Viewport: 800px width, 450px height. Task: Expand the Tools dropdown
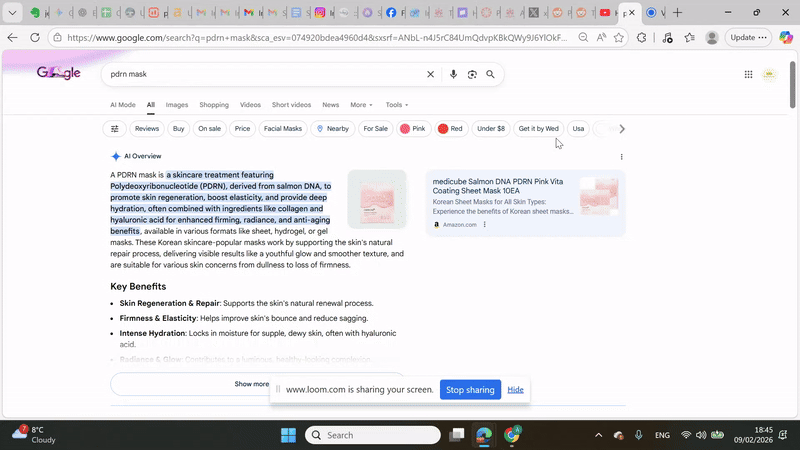coord(396,105)
